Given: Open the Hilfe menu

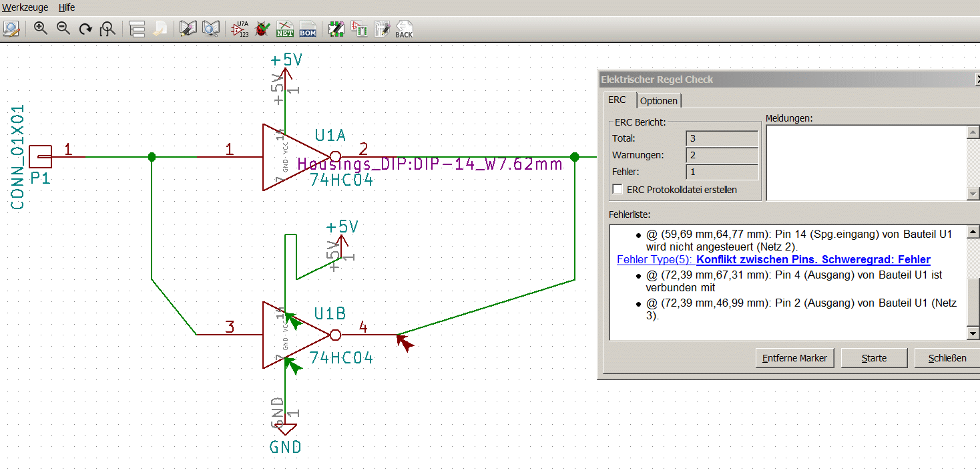Looking at the screenshot, I should pos(67,7).
